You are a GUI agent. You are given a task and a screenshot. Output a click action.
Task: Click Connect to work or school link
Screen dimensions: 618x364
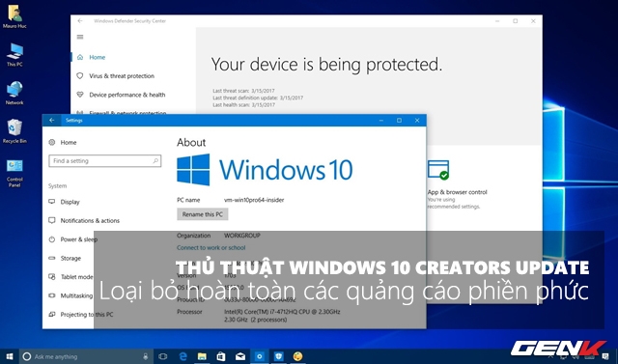[211, 248]
